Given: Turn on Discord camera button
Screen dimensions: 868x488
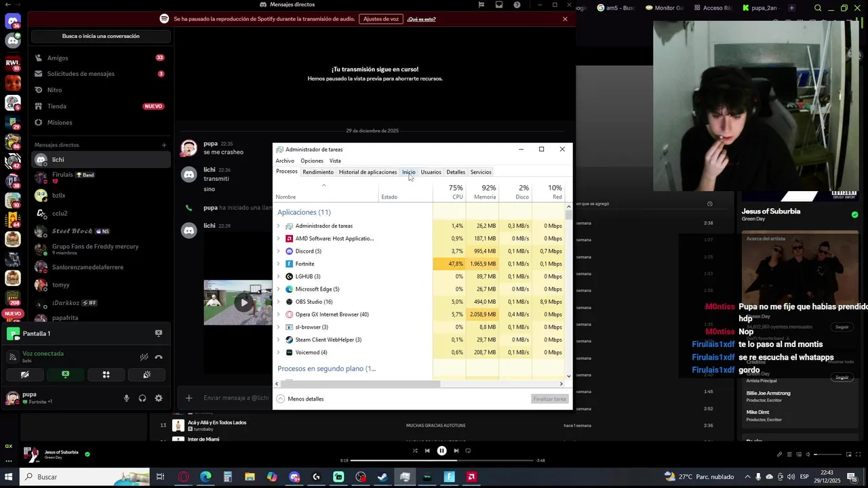Looking at the screenshot, I should 24,374.
